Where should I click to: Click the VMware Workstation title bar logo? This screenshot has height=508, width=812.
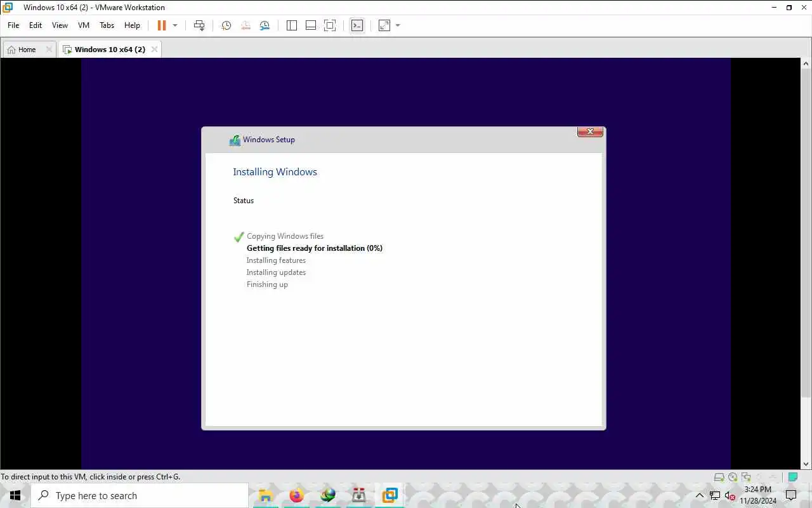pyautogui.click(x=8, y=8)
